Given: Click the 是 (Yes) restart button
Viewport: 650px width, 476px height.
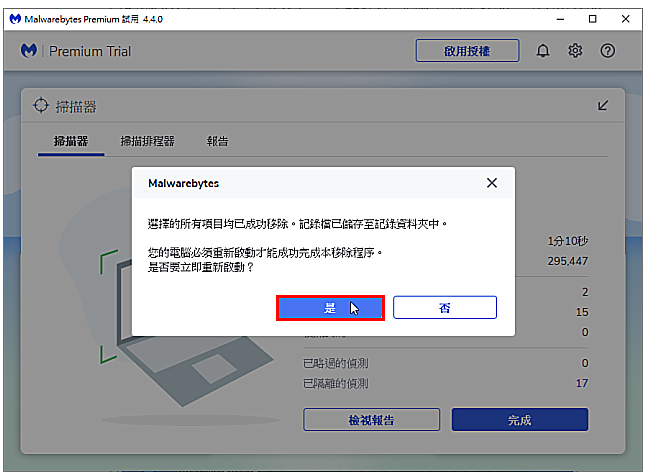Looking at the screenshot, I should [330, 308].
